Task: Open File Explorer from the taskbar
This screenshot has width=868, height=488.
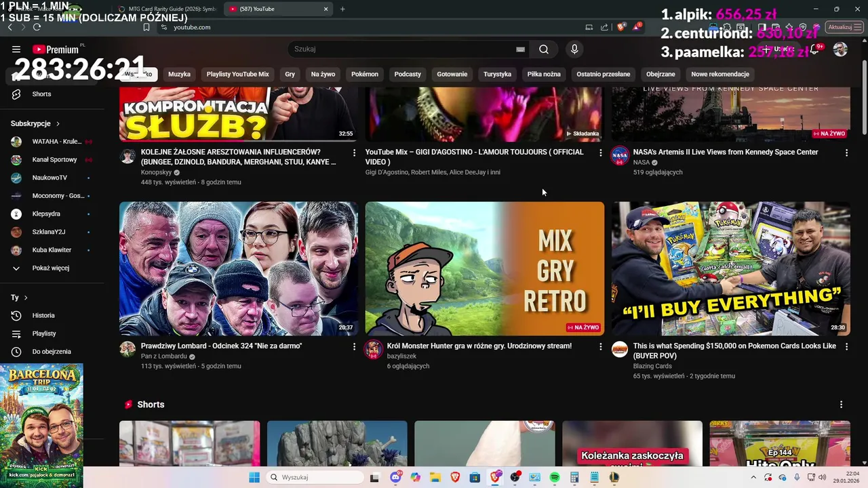Action: [435, 477]
